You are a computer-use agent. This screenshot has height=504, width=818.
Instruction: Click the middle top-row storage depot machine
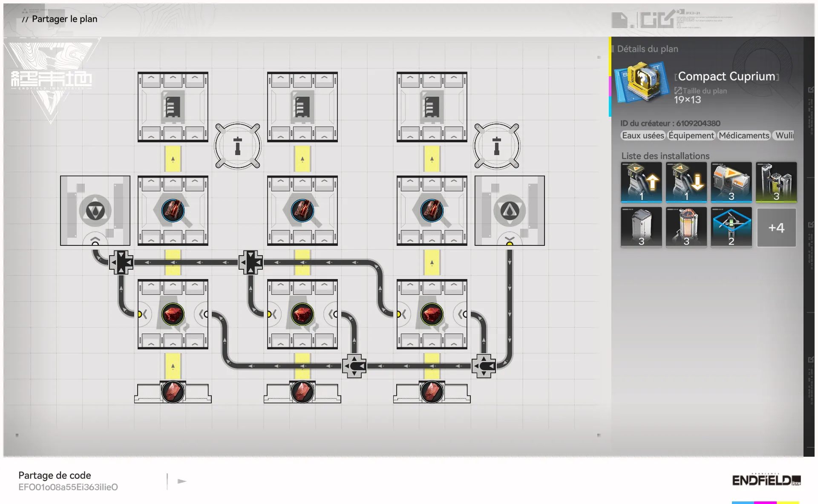click(x=302, y=107)
